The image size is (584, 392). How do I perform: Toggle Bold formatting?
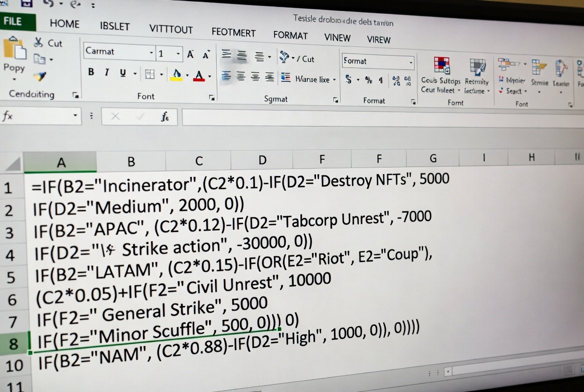click(x=91, y=72)
